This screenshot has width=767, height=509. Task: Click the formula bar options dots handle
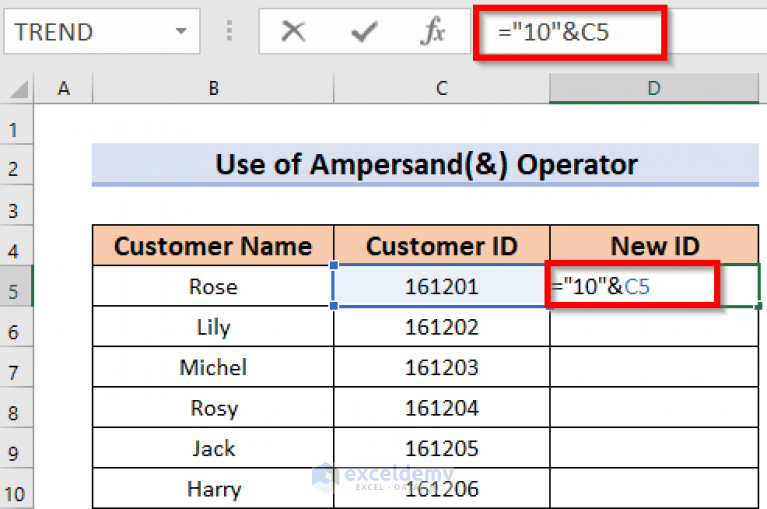coord(229,31)
